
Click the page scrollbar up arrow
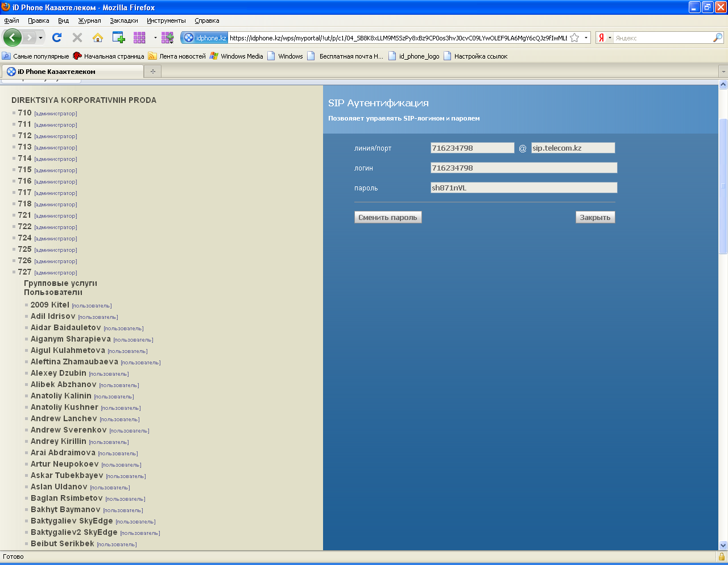pyautogui.click(x=723, y=85)
